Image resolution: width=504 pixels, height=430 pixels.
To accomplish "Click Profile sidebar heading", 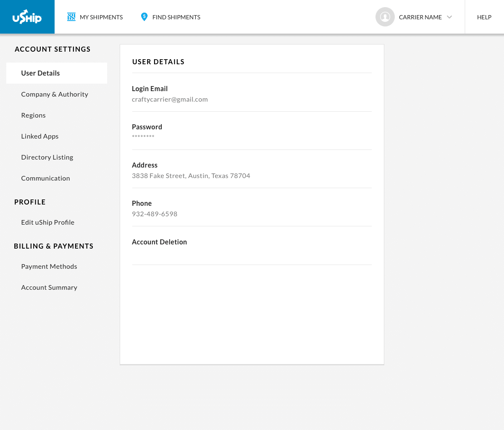I will point(30,202).
